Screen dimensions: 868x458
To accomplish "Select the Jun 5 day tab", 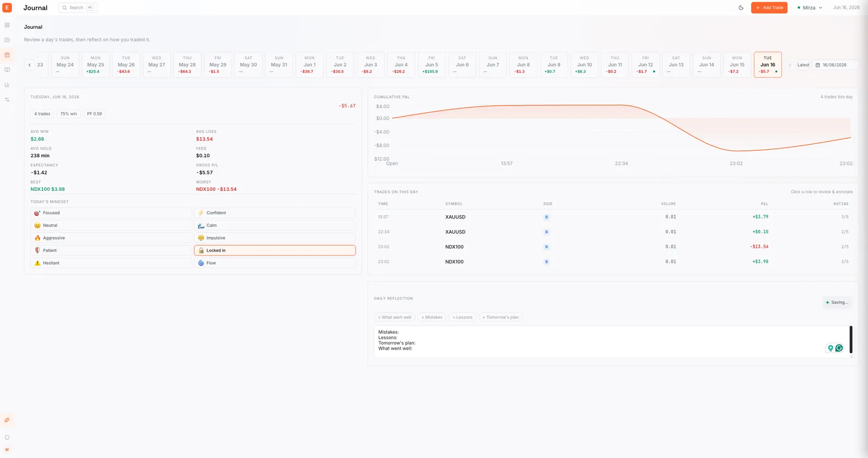I will click(432, 65).
